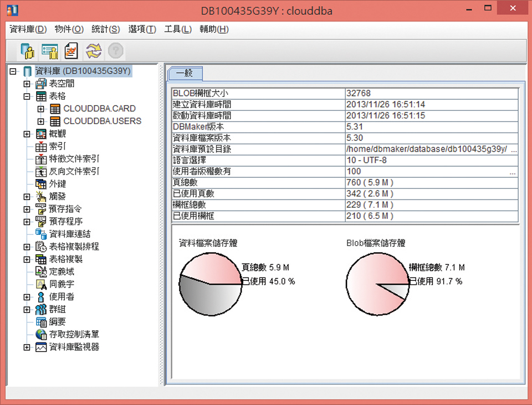Select the 同義字 synonym icon in the tree
Viewport: 532px width, 405px height.
40,284
